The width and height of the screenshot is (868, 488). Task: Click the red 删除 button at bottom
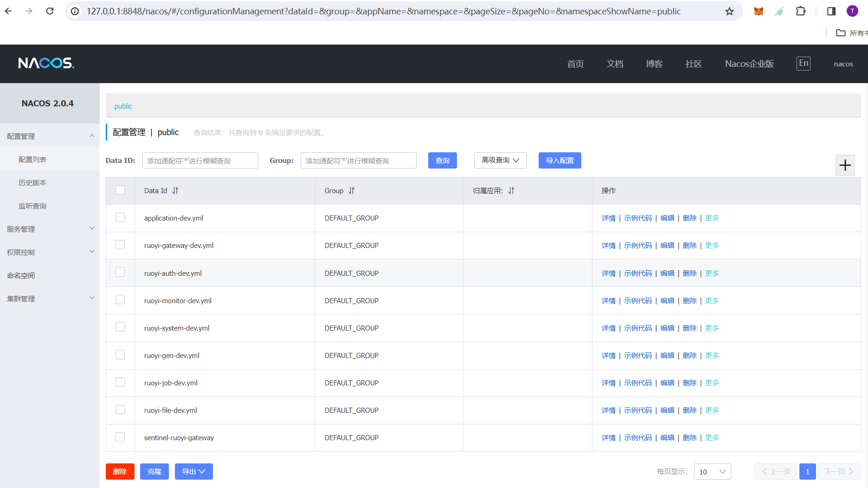click(x=120, y=472)
